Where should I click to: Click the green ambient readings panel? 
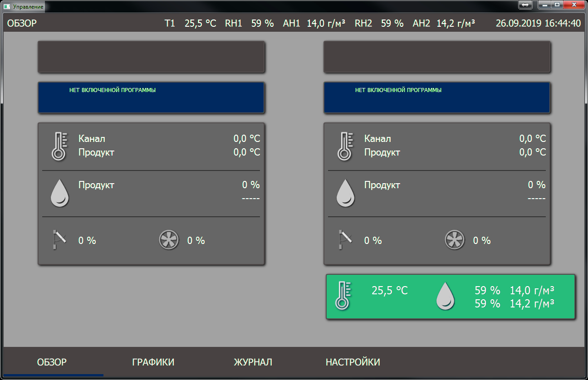click(x=451, y=297)
